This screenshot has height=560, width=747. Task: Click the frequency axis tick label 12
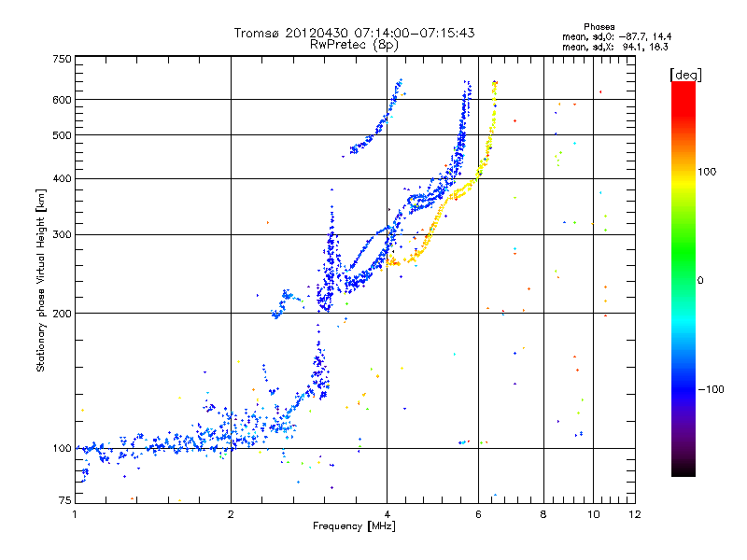(635, 514)
